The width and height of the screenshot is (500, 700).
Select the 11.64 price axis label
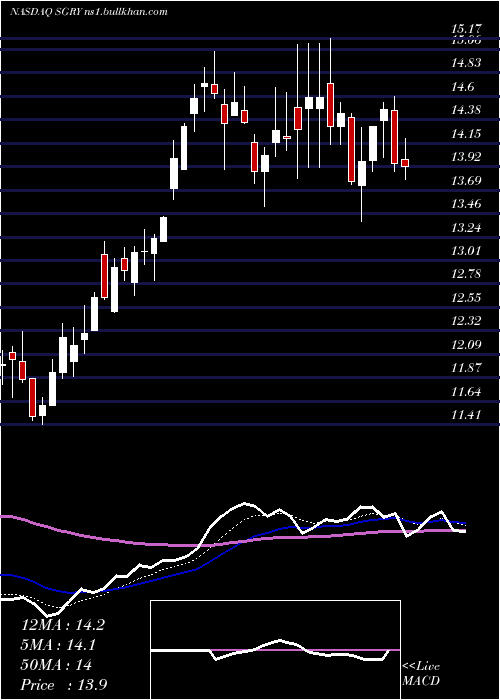pyautogui.click(x=466, y=392)
